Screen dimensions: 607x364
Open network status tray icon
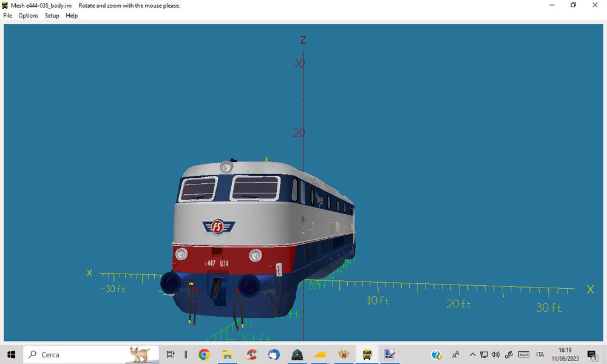[484, 354]
